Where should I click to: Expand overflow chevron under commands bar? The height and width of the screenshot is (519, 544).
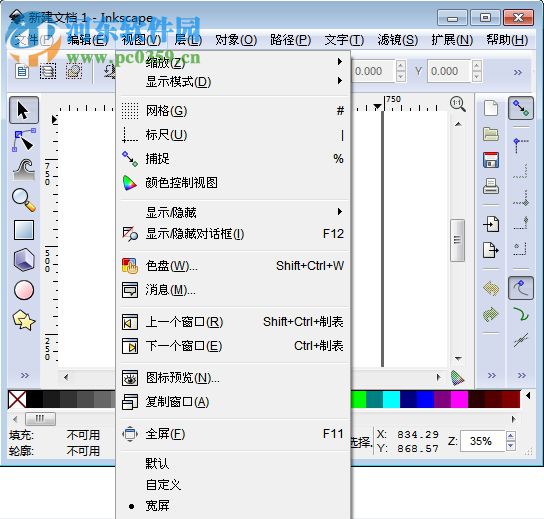point(491,375)
